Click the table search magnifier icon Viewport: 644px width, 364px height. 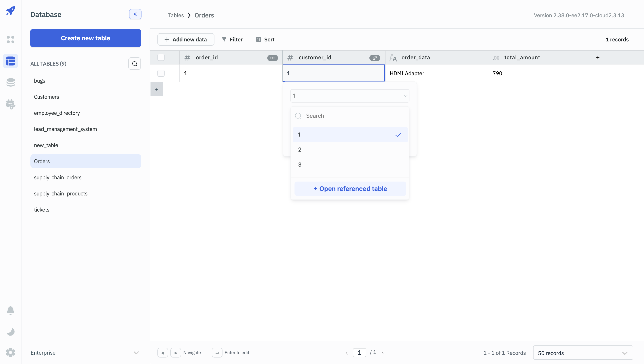pos(134,64)
